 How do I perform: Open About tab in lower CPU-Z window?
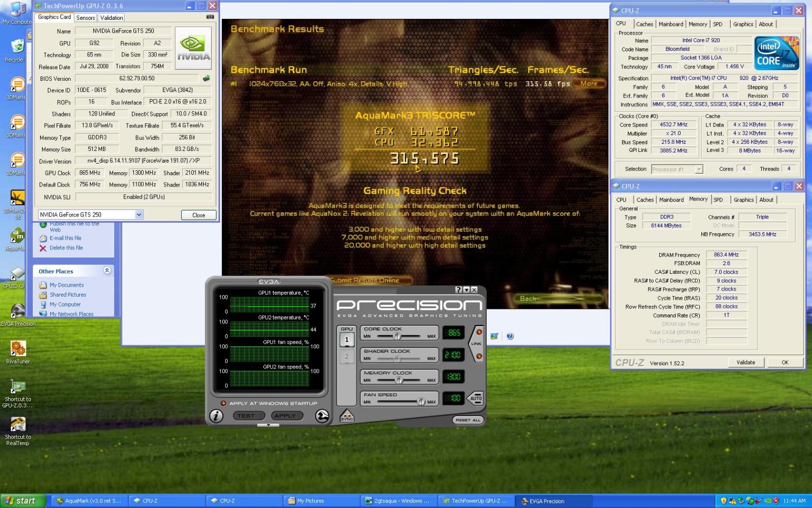tap(766, 200)
